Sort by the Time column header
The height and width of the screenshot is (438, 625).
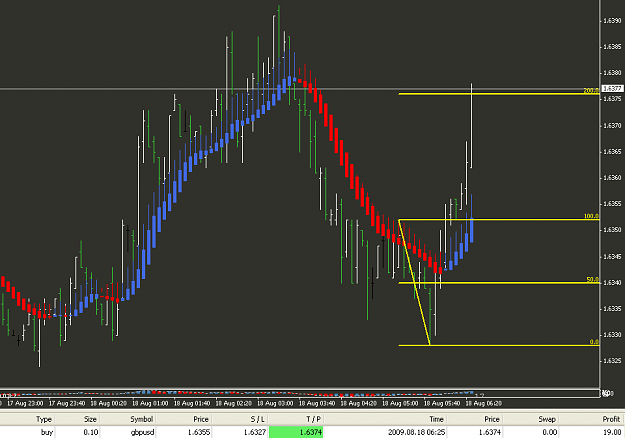[x=436, y=419]
